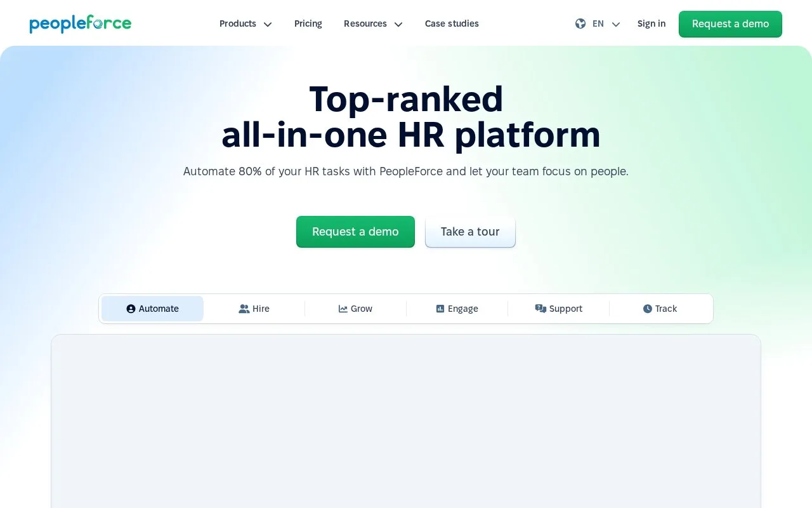Click the EN language label
The width and height of the screenshot is (812, 508).
point(598,23)
